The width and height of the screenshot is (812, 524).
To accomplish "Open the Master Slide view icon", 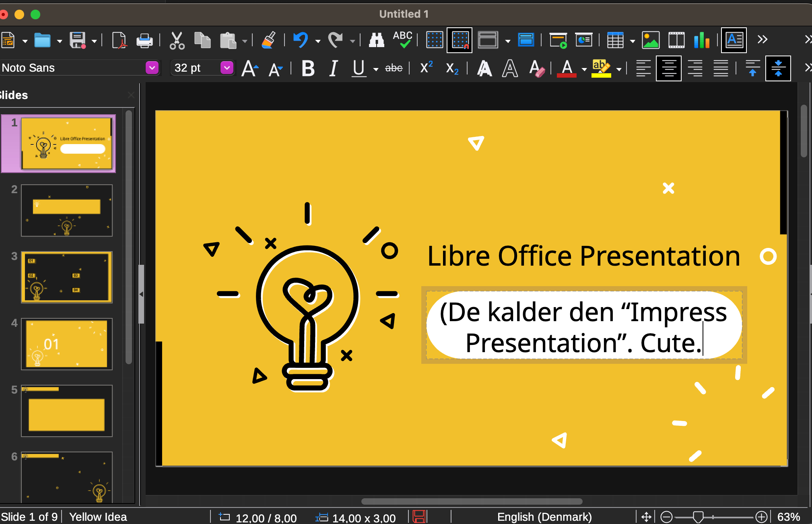I will 526,40.
